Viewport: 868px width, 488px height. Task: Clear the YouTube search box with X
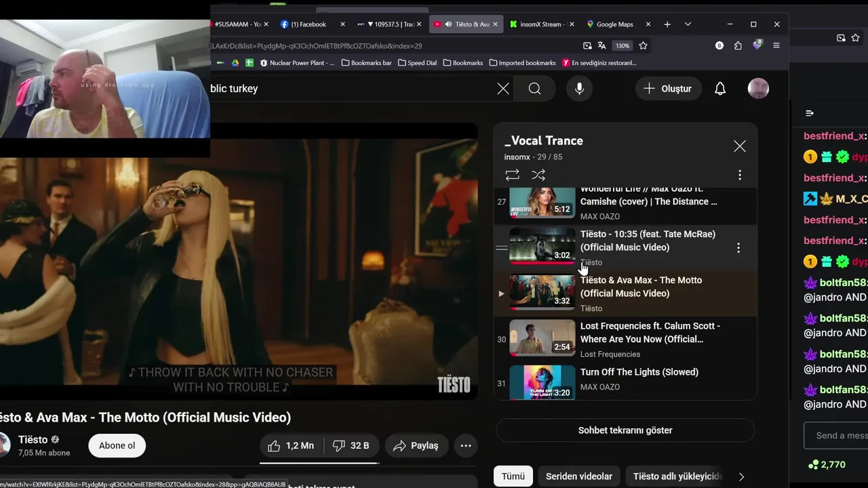[x=503, y=89]
